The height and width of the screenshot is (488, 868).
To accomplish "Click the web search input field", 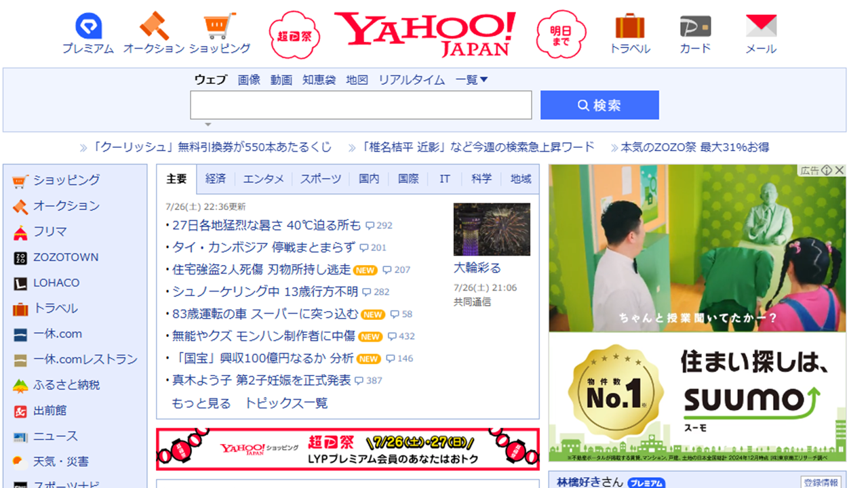I will [x=361, y=105].
